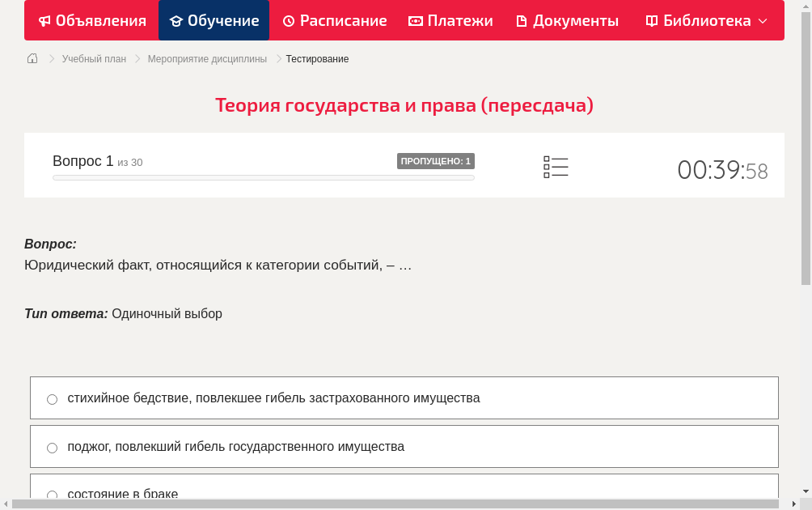
Task: Open the question list overview icon
Action: pyautogui.click(x=556, y=167)
